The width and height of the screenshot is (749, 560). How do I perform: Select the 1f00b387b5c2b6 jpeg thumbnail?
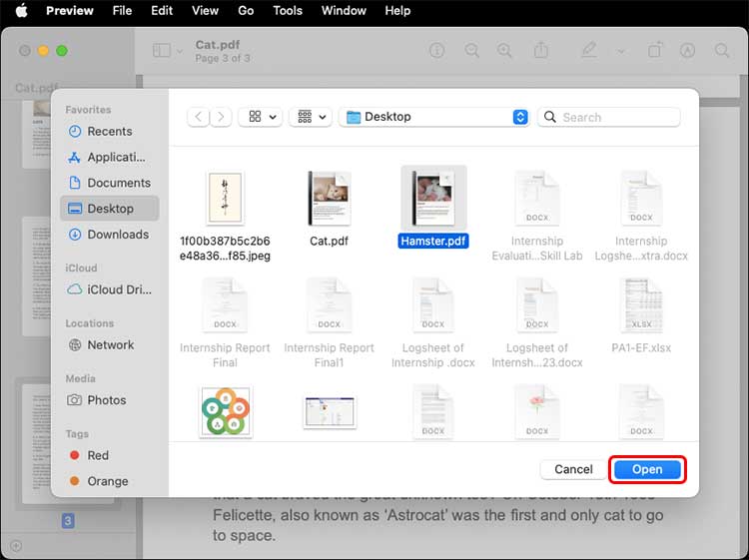click(225, 198)
